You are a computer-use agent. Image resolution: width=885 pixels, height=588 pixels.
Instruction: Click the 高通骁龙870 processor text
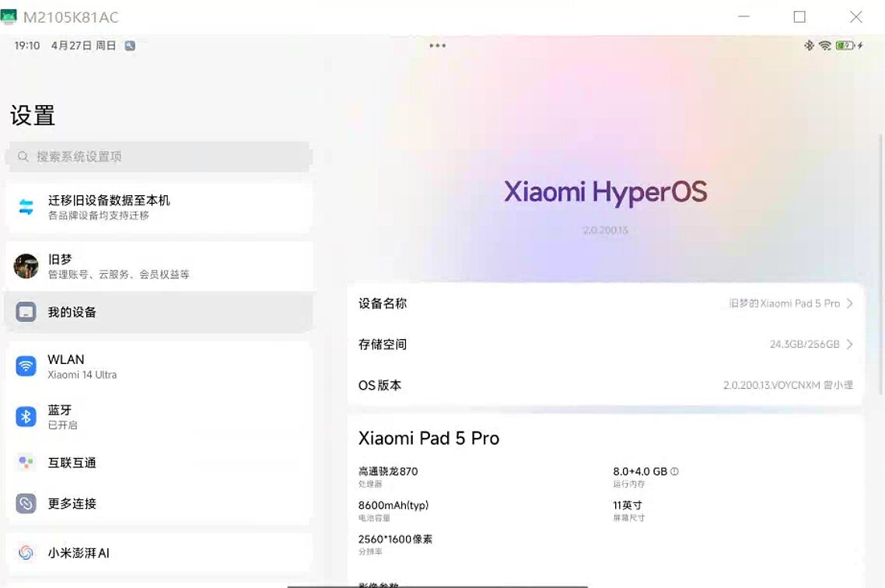388,471
